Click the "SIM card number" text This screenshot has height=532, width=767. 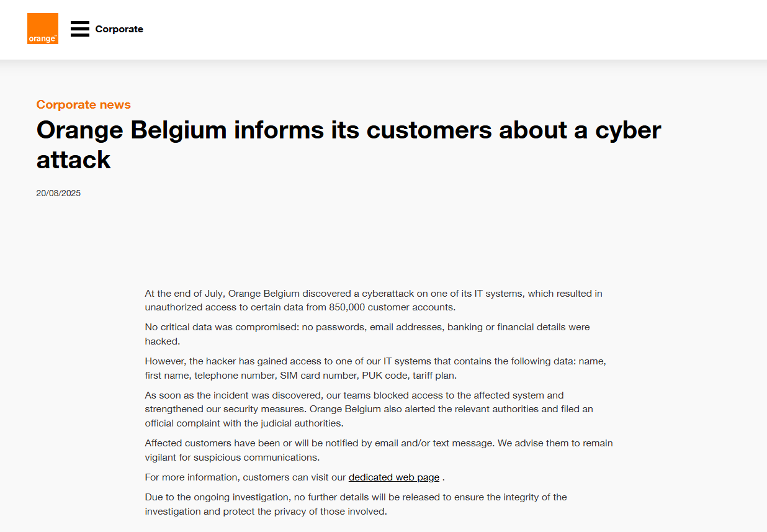click(318, 376)
